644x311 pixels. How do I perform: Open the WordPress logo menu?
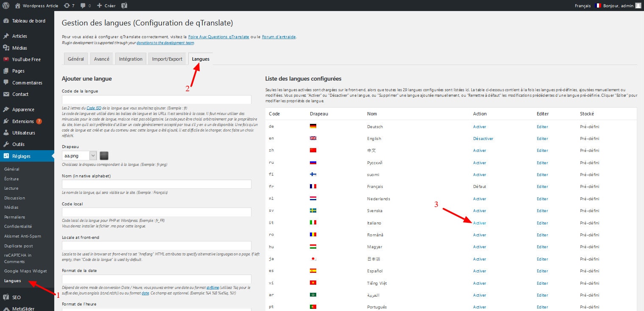click(6, 6)
